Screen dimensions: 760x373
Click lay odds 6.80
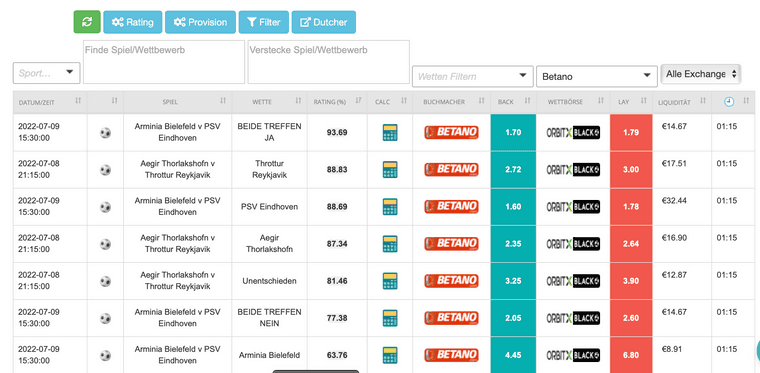point(631,355)
